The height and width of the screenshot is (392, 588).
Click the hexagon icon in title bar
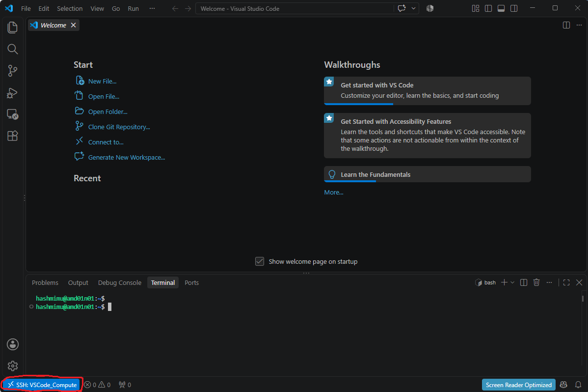coord(430,8)
